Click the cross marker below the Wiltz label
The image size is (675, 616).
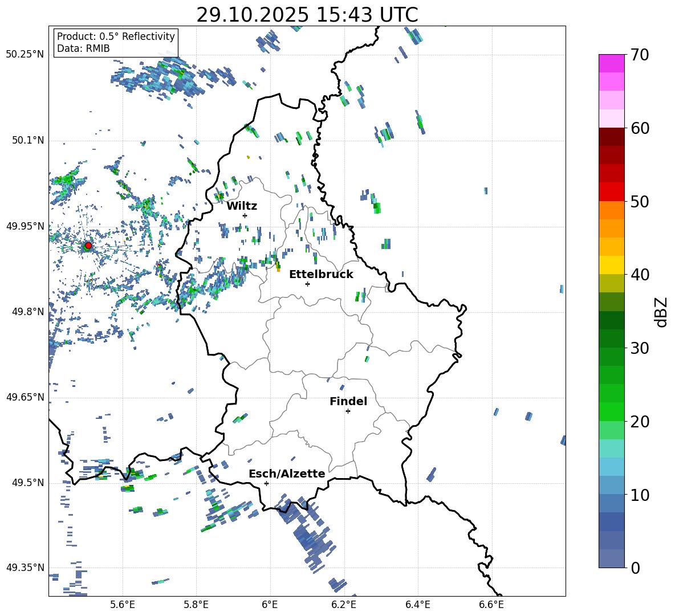[x=245, y=215]
